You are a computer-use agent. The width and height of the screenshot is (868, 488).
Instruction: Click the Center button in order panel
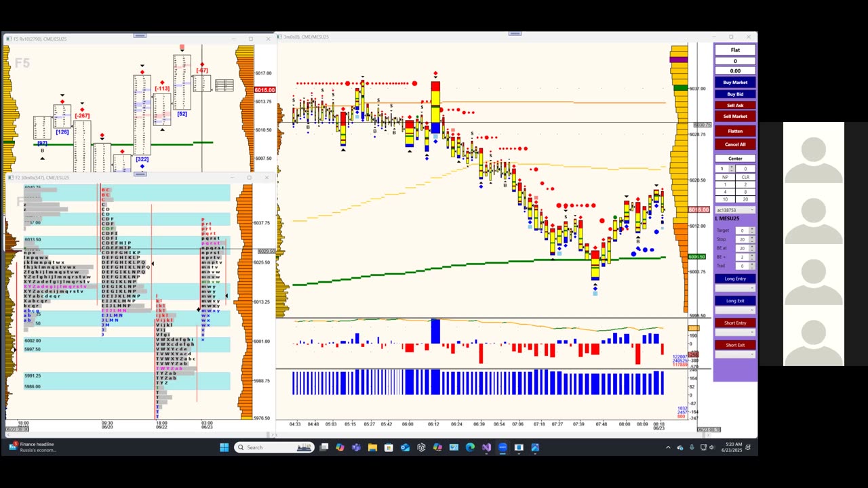(x=735, y=159)
